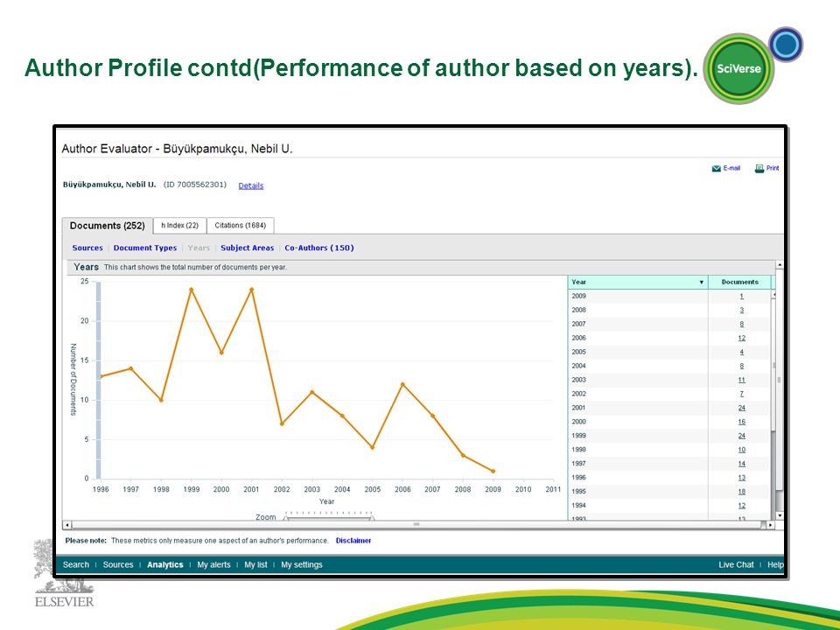The height and width of the screenshot is (630, 840).
Task: Open Help in the footer bar
Action: point(775,564)
